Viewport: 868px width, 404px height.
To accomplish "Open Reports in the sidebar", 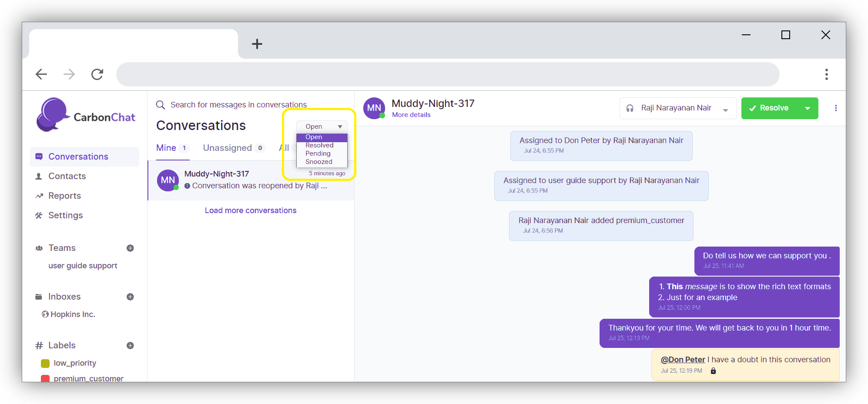I will (64, 196).
